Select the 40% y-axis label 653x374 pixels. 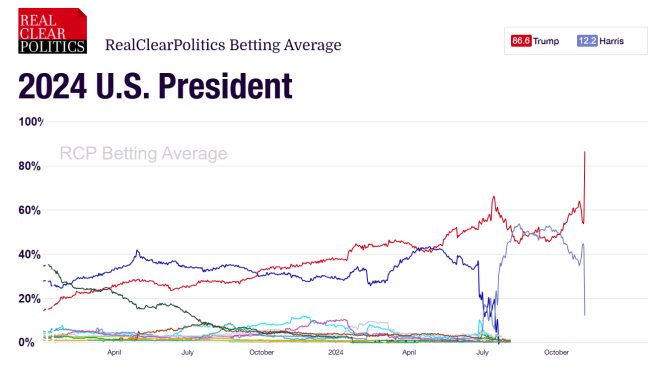(30, 254)
